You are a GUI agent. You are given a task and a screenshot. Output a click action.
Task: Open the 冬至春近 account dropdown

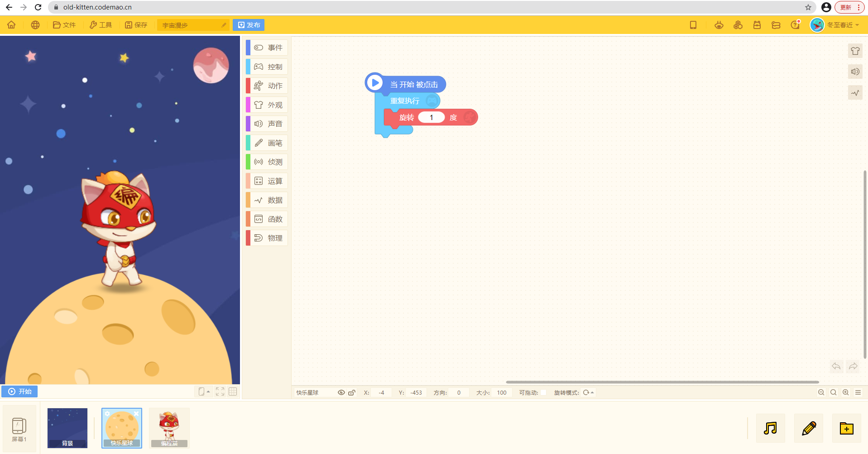tap(843, 25)
